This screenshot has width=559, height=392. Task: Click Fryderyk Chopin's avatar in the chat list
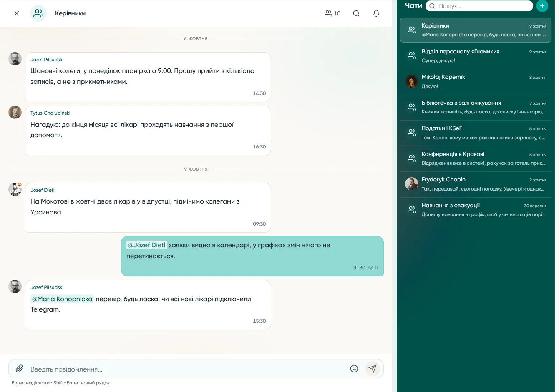click(x=412, y=184)
